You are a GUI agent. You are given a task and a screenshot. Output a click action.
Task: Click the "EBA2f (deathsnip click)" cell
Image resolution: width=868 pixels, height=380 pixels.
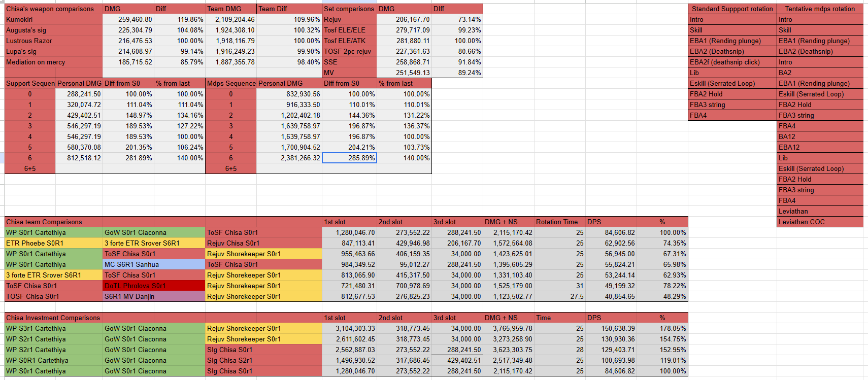click(732, 62)
